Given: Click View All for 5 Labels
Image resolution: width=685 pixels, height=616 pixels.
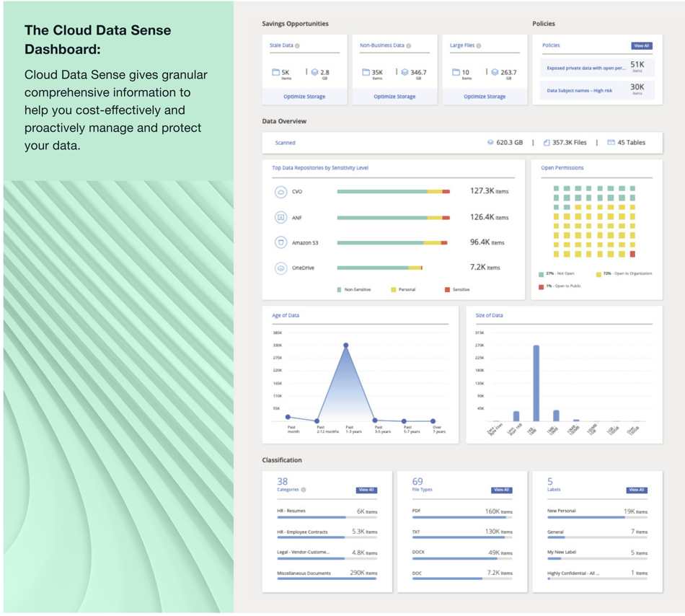Looking at the screenshot, I should [637, 490].
